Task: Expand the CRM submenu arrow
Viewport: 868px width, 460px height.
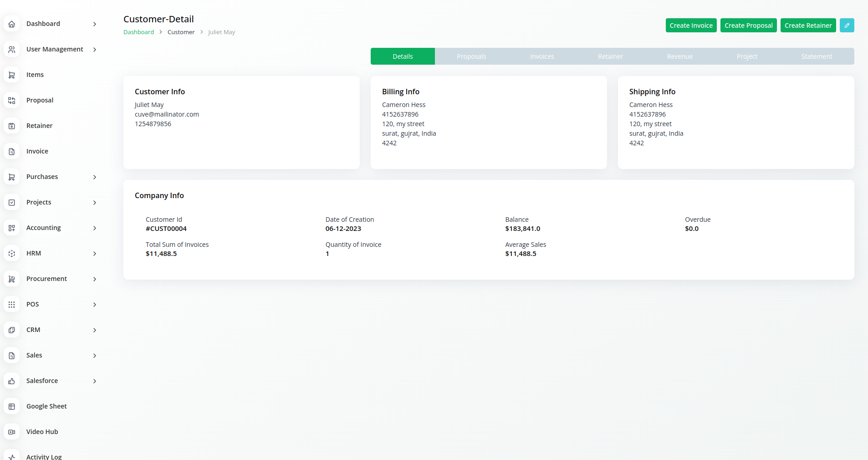Action: point(95,330)
